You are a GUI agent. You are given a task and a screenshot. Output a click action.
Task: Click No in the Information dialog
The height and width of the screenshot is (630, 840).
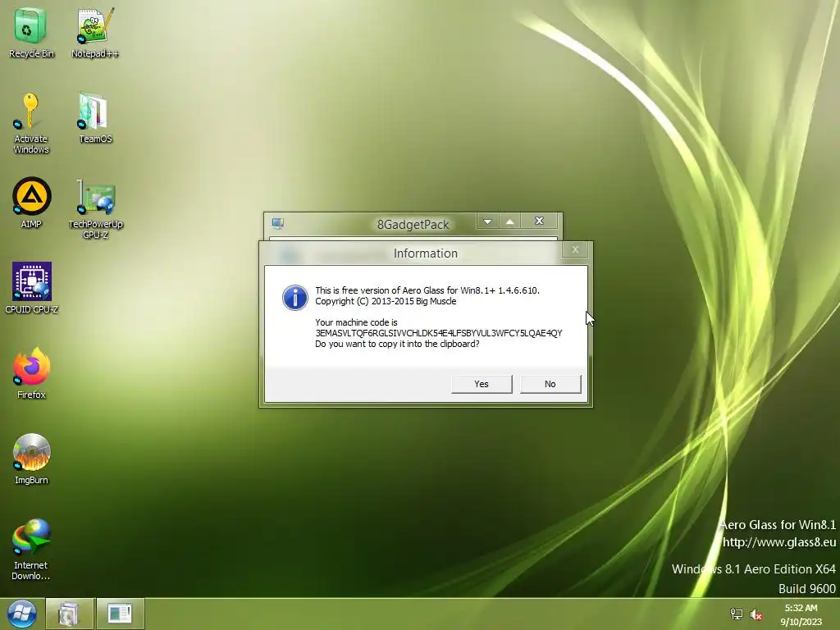point(550,384)
